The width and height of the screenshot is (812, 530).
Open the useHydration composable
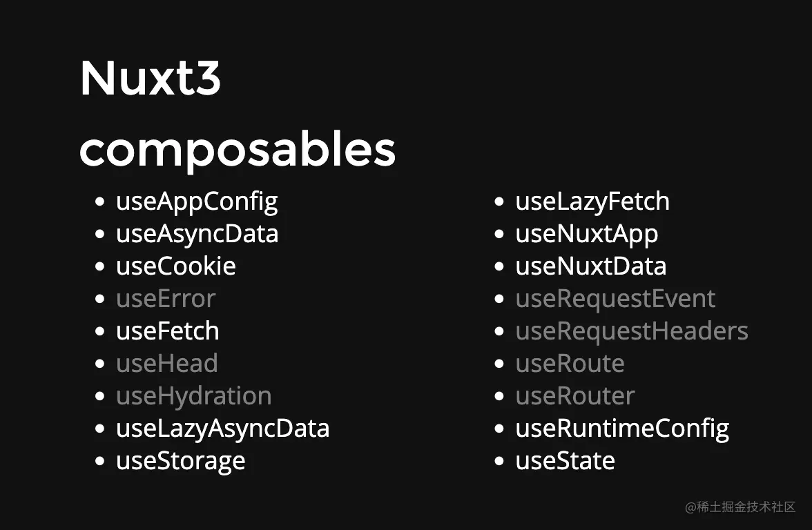(193, 396)
